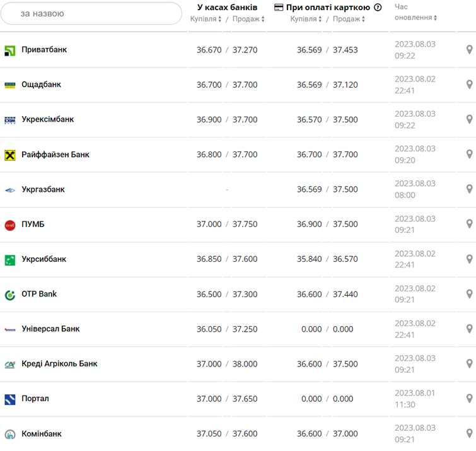476x451 pixels.
Task: Open the Укрексімбанк bank link
Action: pos(47,119)
